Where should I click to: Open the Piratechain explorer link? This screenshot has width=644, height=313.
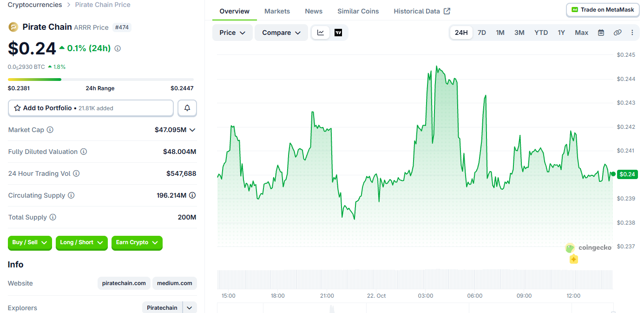162,308
